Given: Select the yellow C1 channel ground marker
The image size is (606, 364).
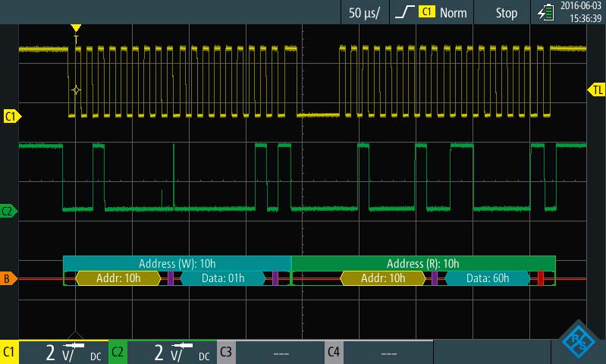Looking at the screenshot, I should point(11,116).
